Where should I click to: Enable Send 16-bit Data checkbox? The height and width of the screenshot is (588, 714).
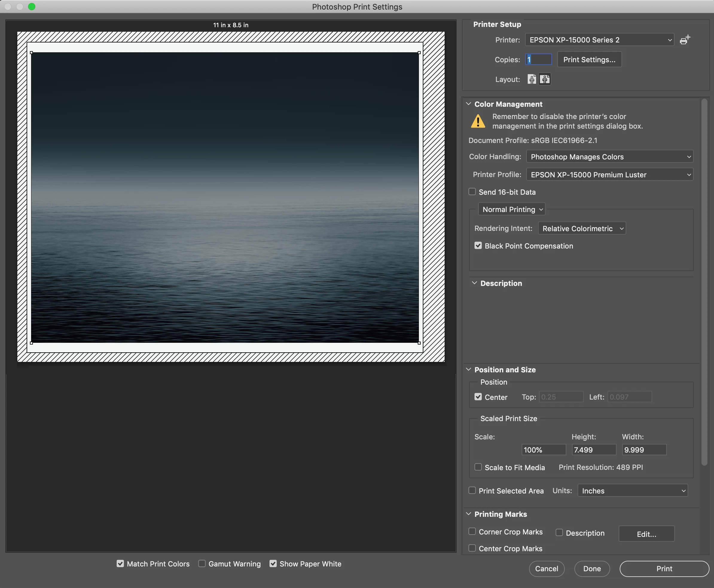(x=472, y=192)
